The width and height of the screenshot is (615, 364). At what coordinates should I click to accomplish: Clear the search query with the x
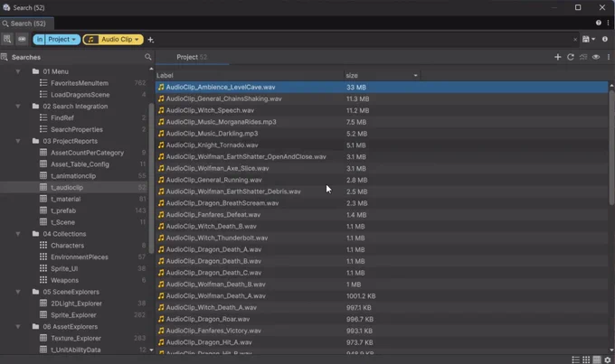coord(575,40)
